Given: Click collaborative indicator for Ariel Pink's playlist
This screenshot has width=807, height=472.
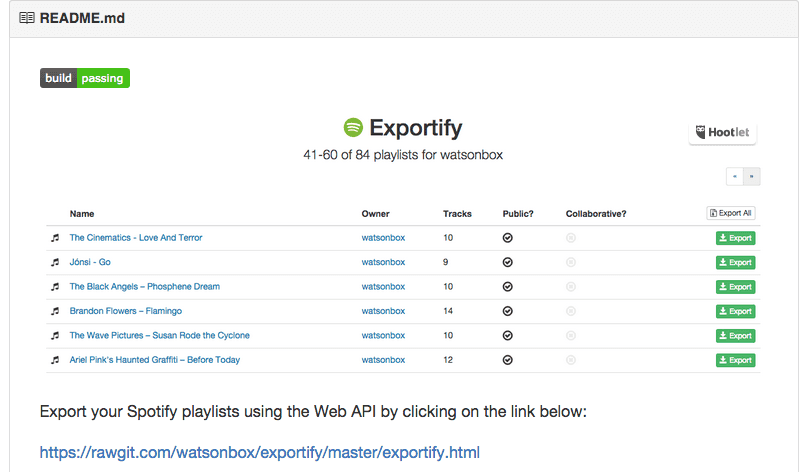Looking at the screenshot, I should tap(571, 360).
